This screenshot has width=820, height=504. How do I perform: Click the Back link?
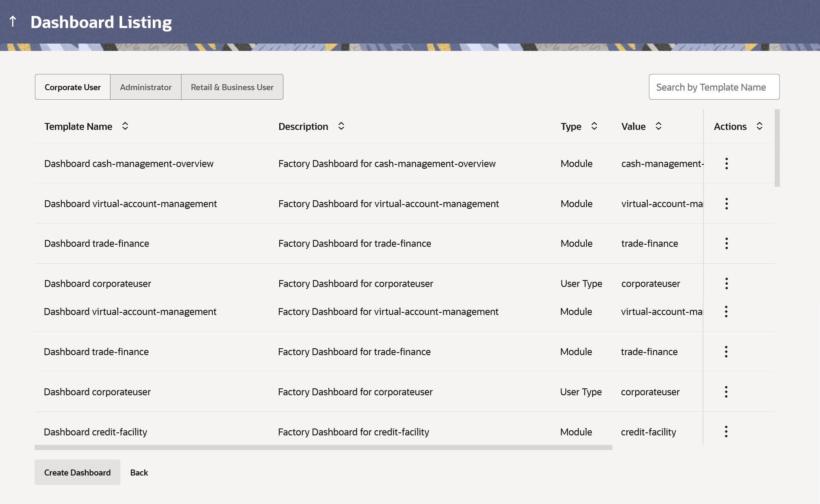(x=139, y=472)
